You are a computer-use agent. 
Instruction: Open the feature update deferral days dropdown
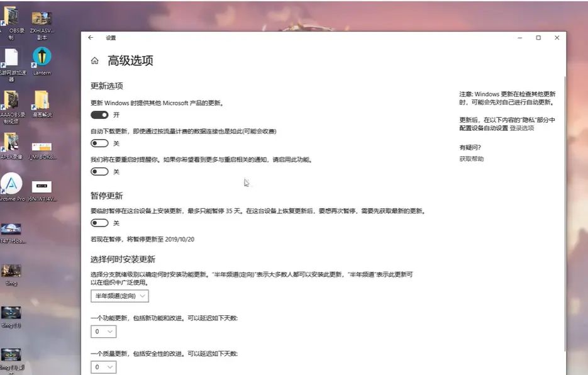tap(104, 332)
